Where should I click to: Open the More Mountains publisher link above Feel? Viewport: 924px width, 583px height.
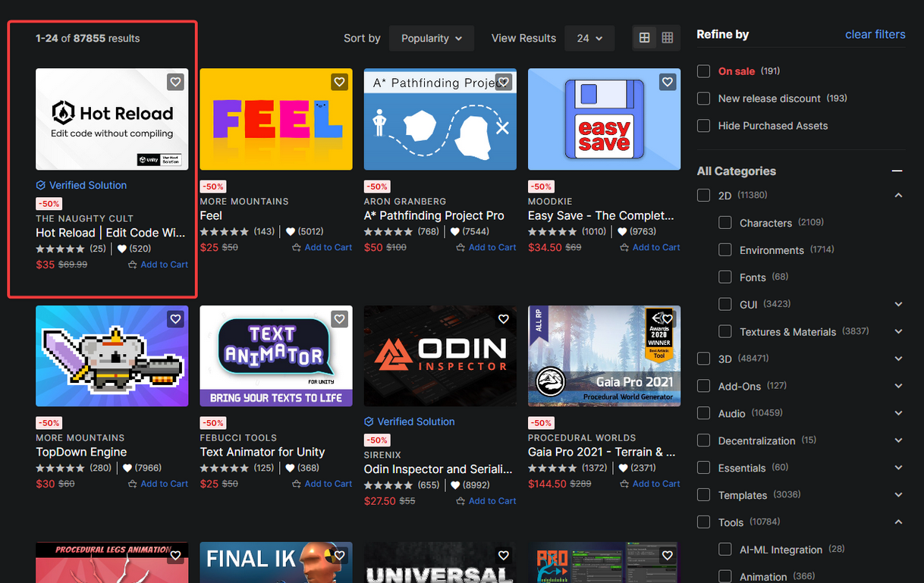pos(244,202)
